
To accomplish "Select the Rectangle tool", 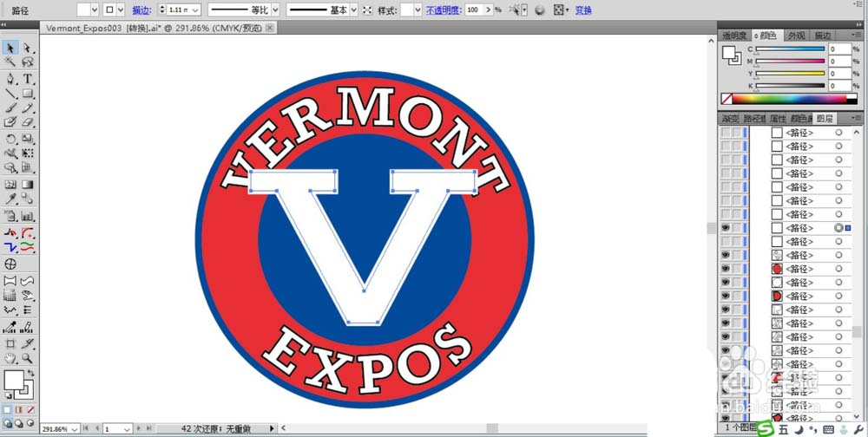I will pos(27,93).
